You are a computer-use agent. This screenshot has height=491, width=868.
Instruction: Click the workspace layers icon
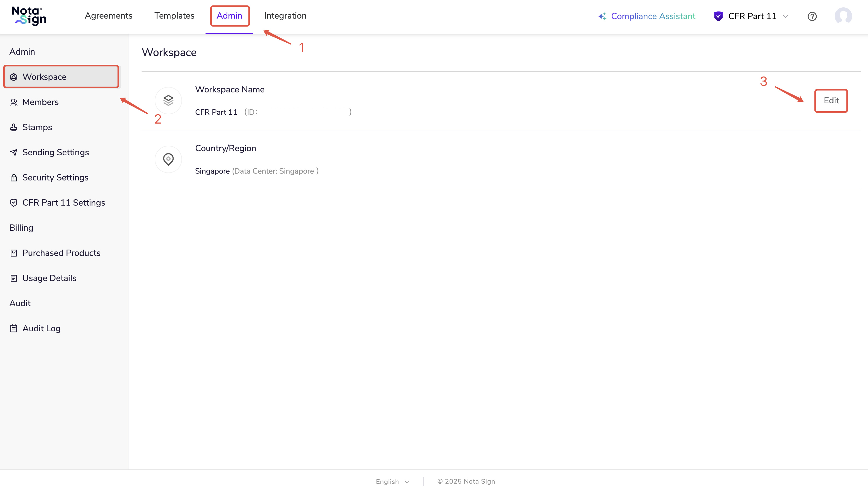pyautogui.click(x=168, y=101)
